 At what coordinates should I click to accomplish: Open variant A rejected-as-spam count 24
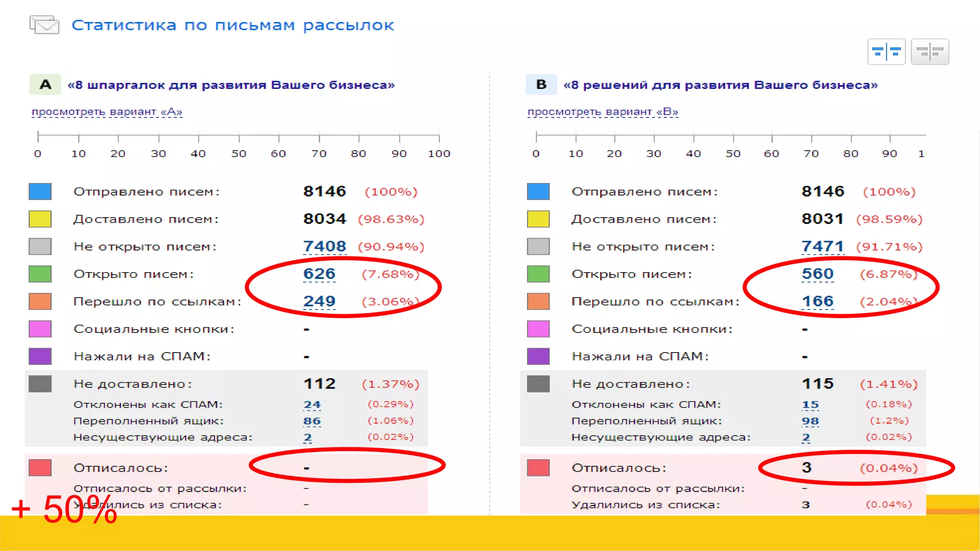pos(312,405)
